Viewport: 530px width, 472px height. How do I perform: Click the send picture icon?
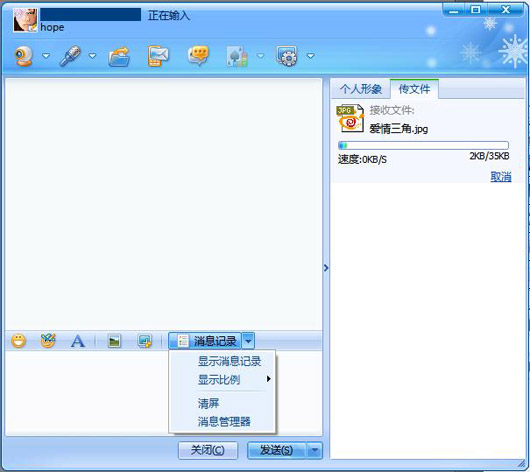click(114, 341)
